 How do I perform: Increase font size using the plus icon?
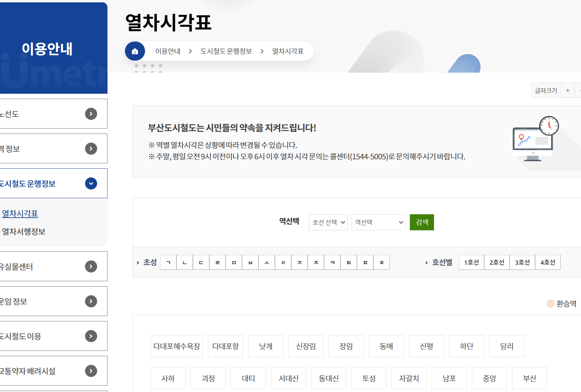[x=568, y=90]
